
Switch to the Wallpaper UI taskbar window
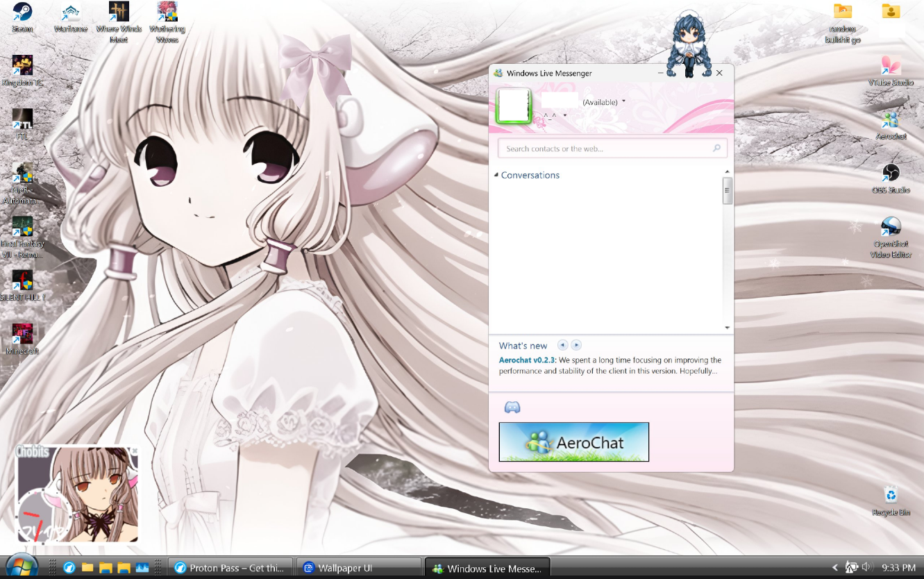pyautogui.click(x=359, y=567)
